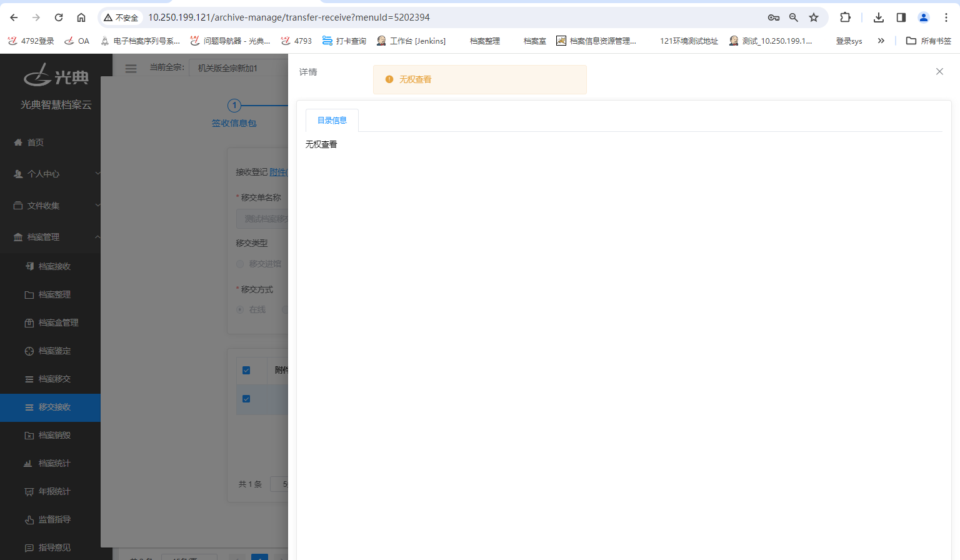This screenshot has width=960, height=560.
Task: Click the 首页 home icon
Action: tap(18, 142)
